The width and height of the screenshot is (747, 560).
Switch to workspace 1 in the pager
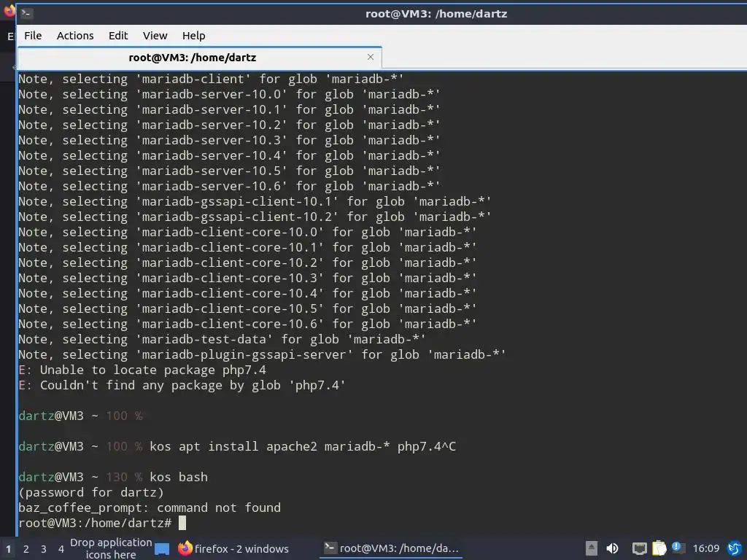[x=8, y=549]
